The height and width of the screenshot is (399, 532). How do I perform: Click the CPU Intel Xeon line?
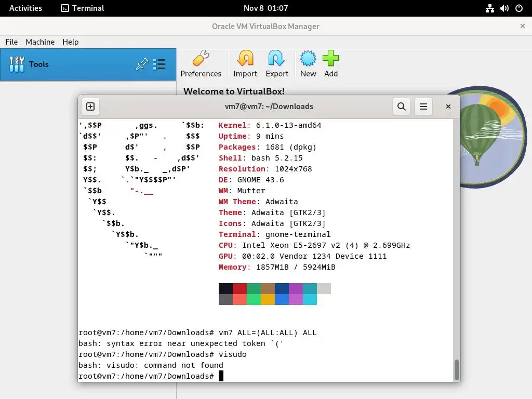tap(314, 245)
